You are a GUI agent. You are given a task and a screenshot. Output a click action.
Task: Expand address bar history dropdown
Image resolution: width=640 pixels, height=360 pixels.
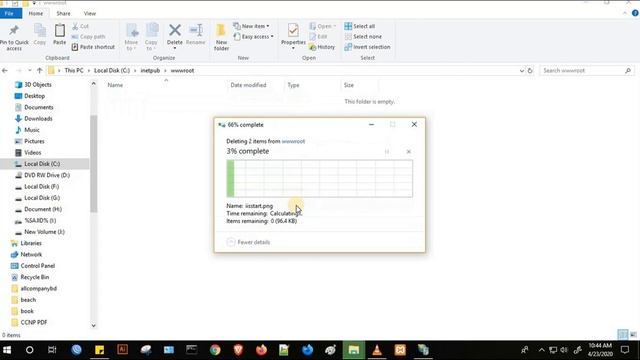click(x=522, y=71)
